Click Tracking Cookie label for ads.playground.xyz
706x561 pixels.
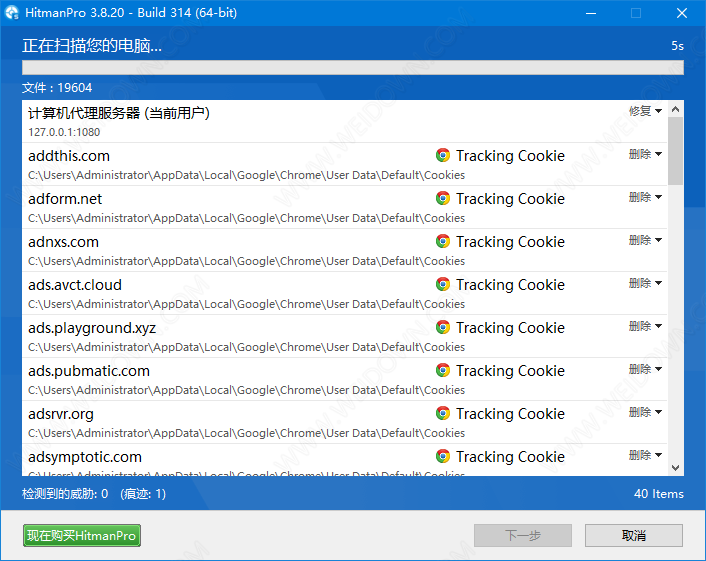(510, 328)
